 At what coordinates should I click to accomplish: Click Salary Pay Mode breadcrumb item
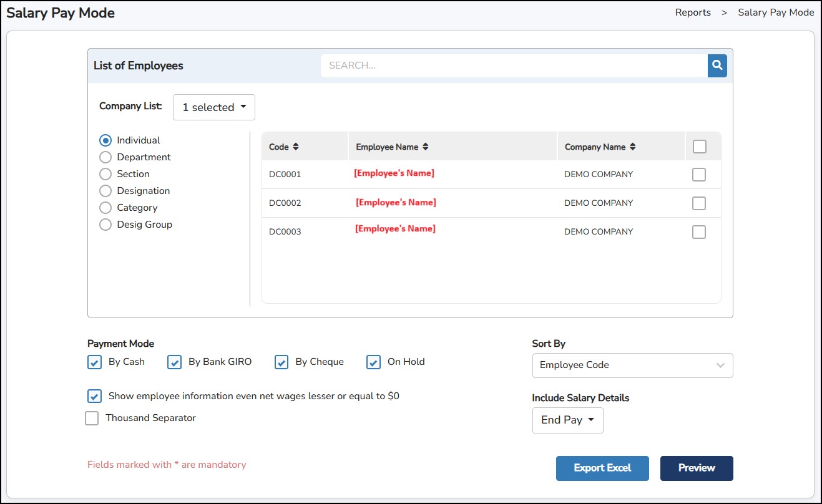pyautogui.click(x=776, y=12)
